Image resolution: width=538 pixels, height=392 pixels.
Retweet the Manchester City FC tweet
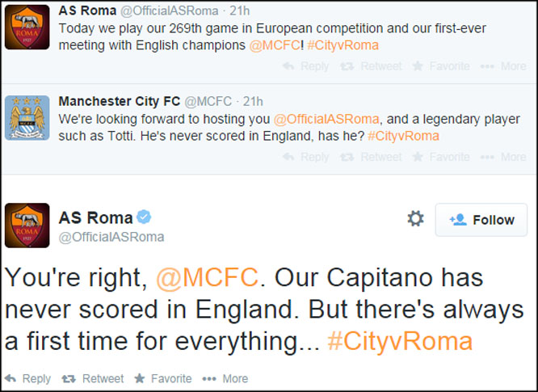[371, 157]
